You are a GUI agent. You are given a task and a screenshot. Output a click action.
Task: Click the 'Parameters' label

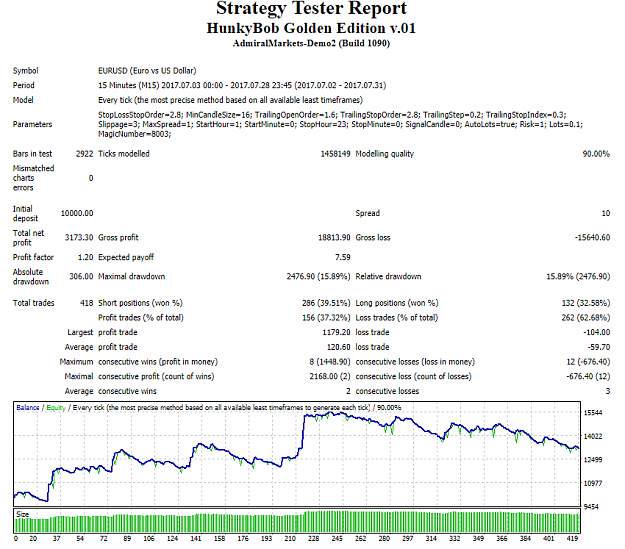tap(32, 124)
